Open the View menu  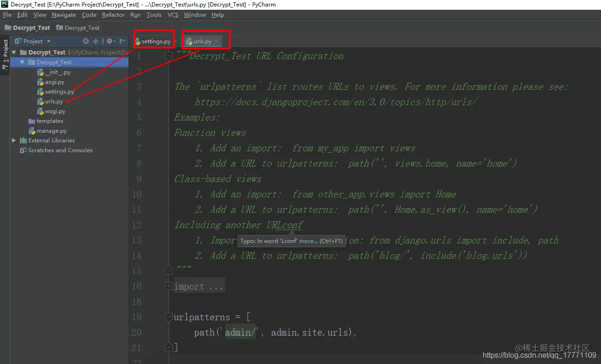tap(40, 15)
